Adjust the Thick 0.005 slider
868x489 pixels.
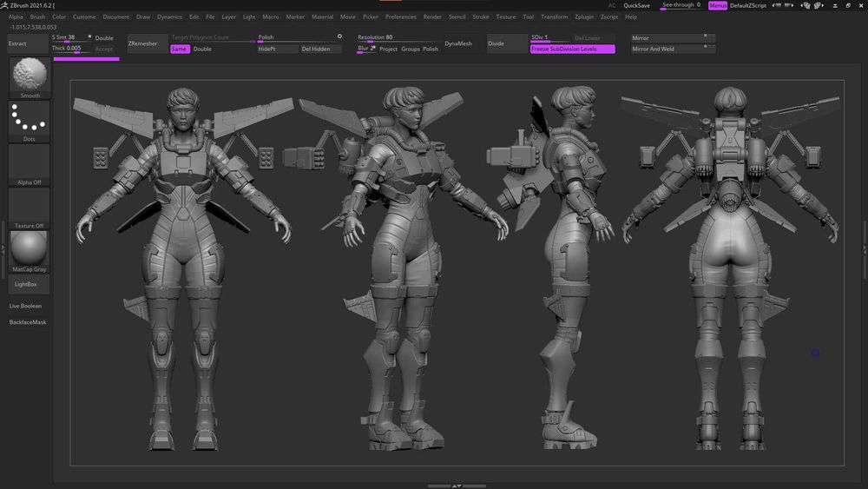(71, 49)
